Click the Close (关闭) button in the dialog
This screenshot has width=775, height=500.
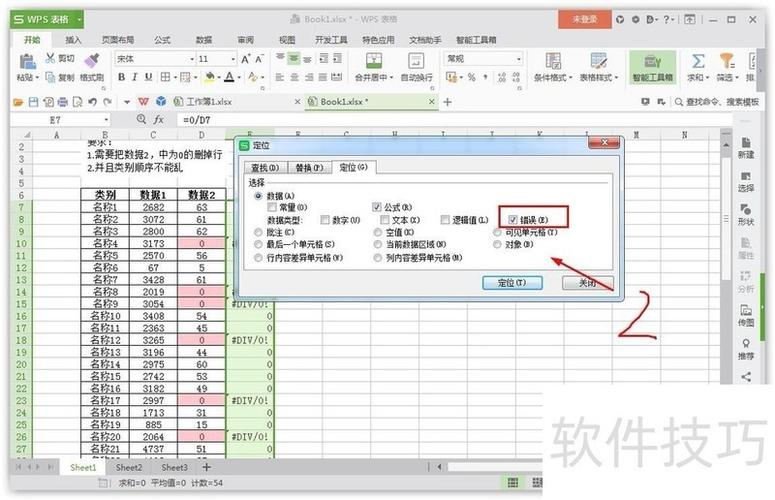(x=588, y=283)
